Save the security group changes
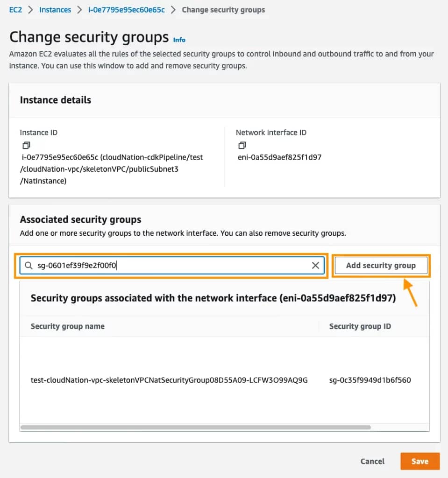The height and width of the screenshot is (478, 448). (x=420, y=461)
